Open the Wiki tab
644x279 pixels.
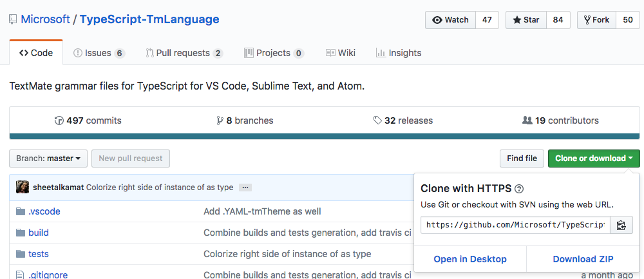pyautogui.click(x=341, y=53)
